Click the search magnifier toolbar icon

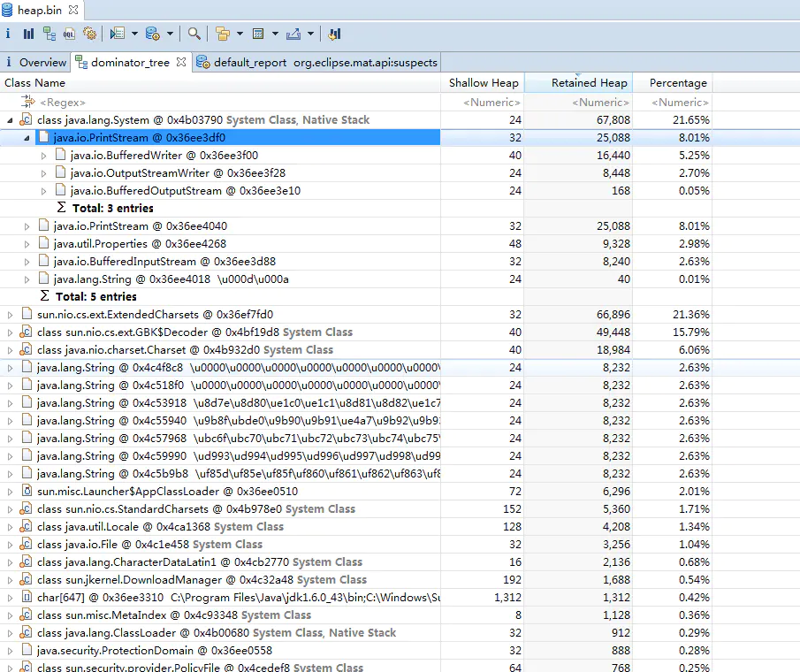[194, 33]
